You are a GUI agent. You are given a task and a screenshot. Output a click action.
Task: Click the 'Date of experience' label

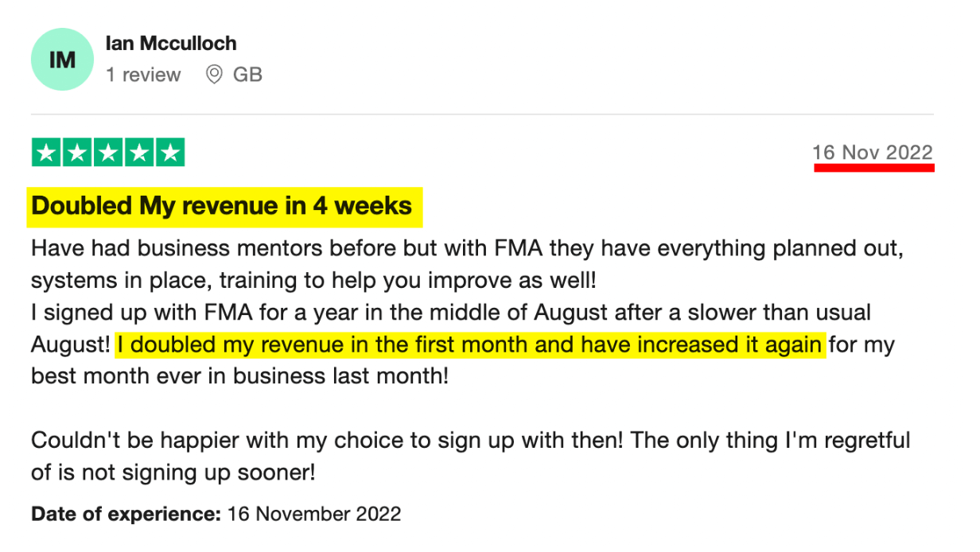pyautogui.click(x=126, y=514)
